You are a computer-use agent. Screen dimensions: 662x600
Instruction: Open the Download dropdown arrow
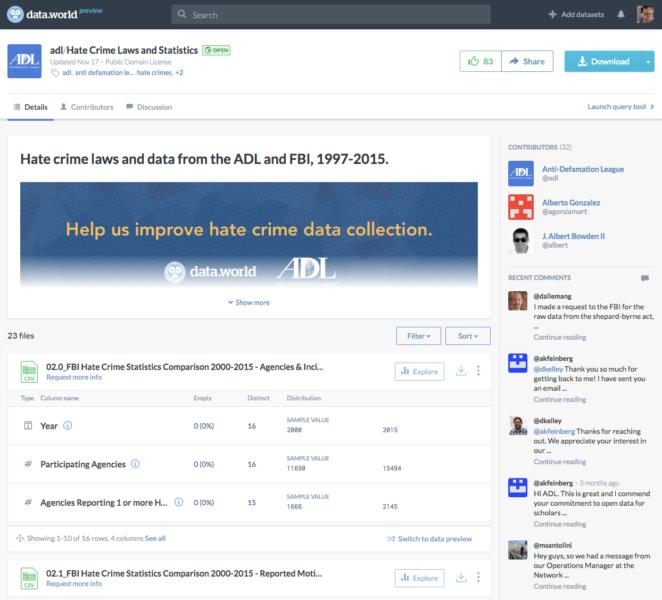648,61
